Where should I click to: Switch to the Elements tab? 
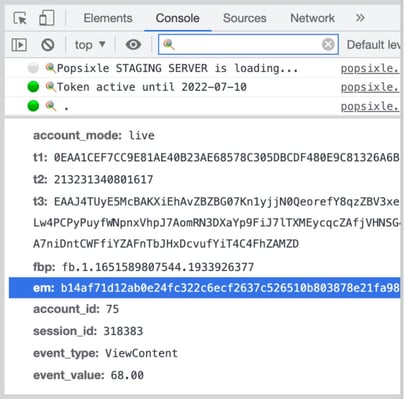[108, 18]
